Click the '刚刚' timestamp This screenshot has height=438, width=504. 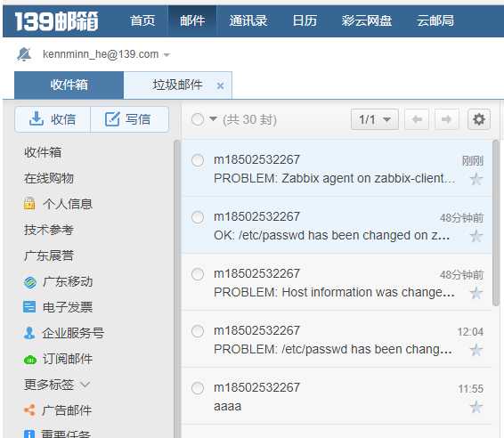(473, 160)
